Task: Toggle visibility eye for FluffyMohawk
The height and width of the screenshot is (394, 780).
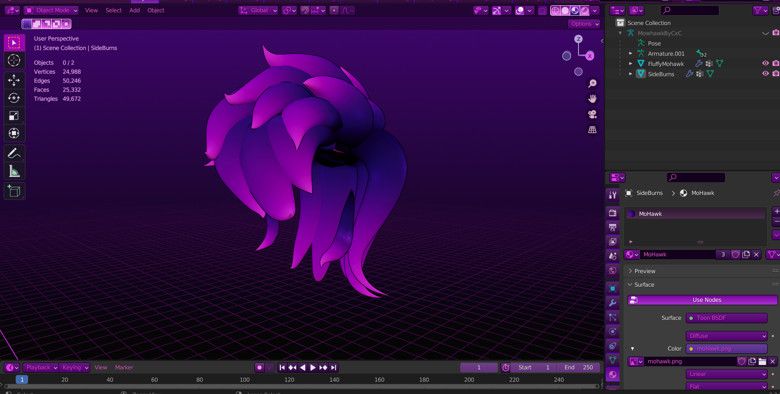Action: [x=766, y=64]
